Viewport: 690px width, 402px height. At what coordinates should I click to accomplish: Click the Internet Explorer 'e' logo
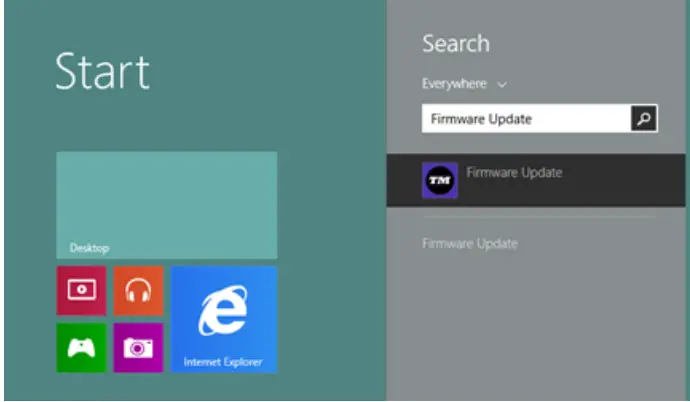coord(223,312)
